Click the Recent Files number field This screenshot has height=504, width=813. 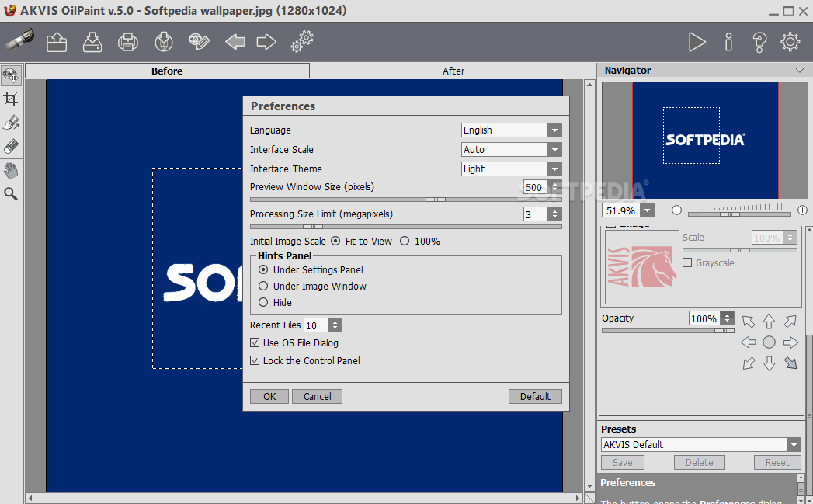tap(316, 325)
